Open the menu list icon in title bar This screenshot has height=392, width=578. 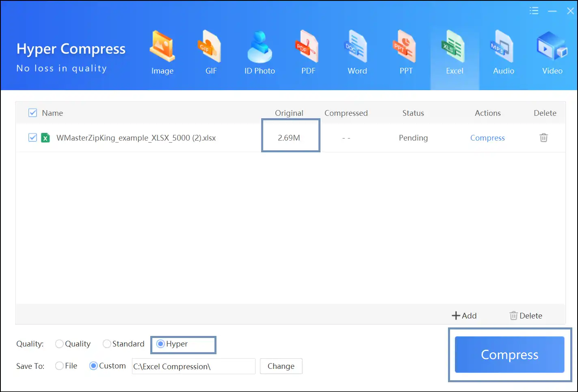coord(534,11)
